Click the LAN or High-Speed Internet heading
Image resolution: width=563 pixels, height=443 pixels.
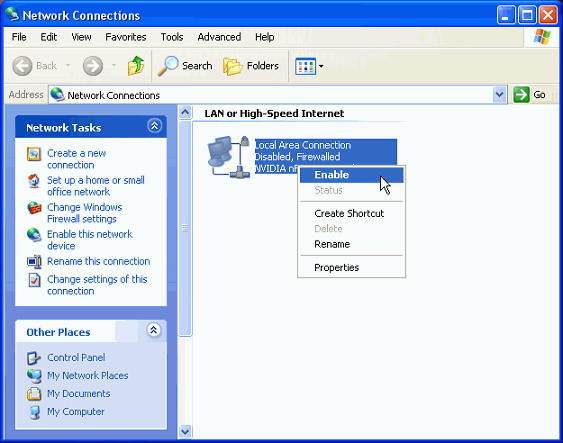(274, 113)
